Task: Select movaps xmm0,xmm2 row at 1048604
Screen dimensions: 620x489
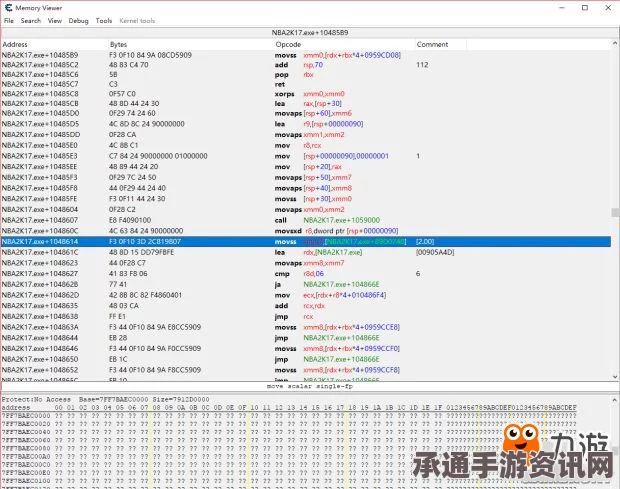Action: (306, 210)
